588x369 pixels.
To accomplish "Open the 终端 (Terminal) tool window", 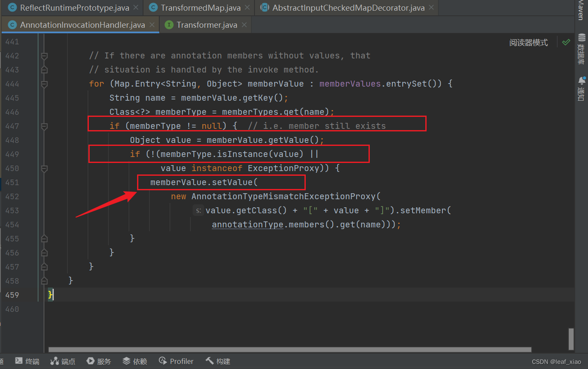I will 27,361.
